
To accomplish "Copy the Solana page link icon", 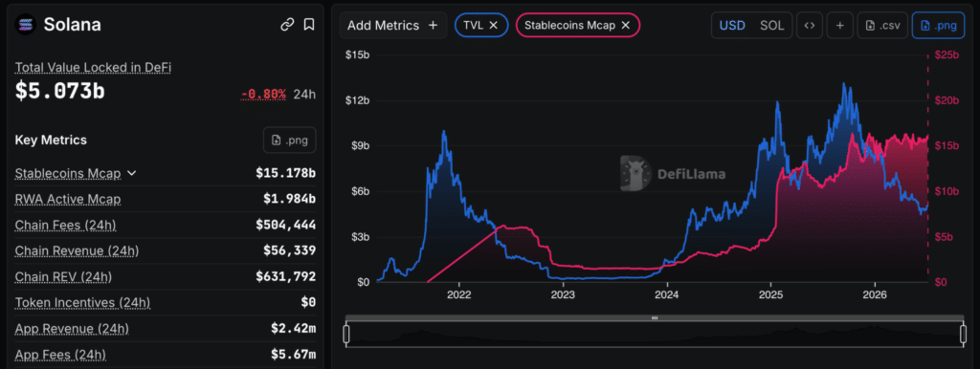I will (x=287, y=24).
